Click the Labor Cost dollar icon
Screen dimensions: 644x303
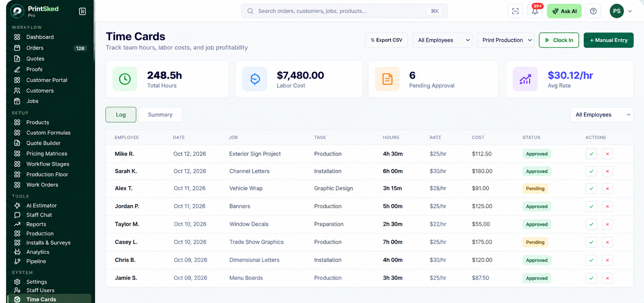tap(255, 79)
